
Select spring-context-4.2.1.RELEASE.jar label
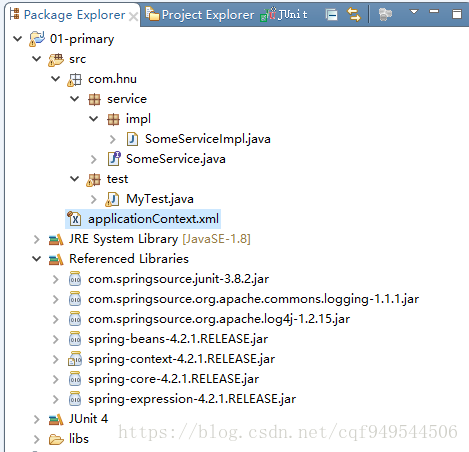click(181, 359)
